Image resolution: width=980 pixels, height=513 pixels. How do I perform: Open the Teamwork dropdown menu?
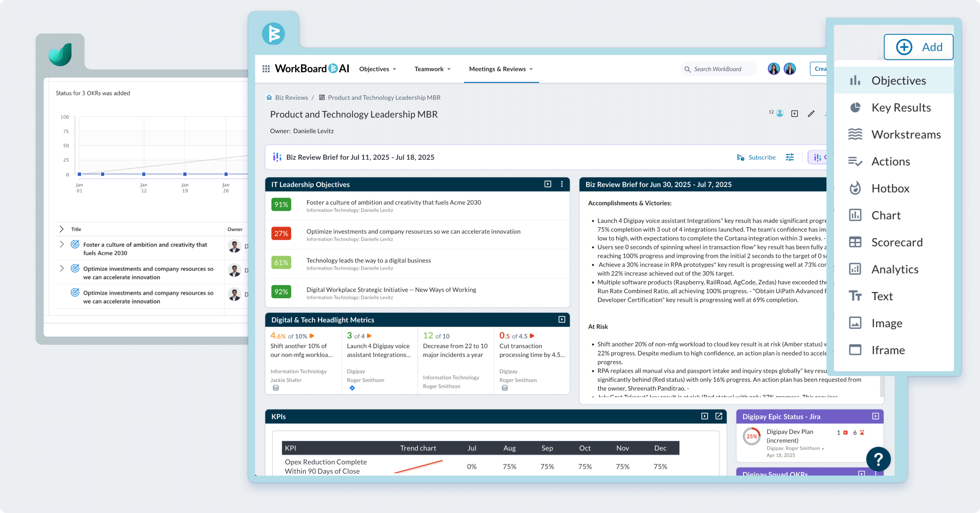coord(432,69)
